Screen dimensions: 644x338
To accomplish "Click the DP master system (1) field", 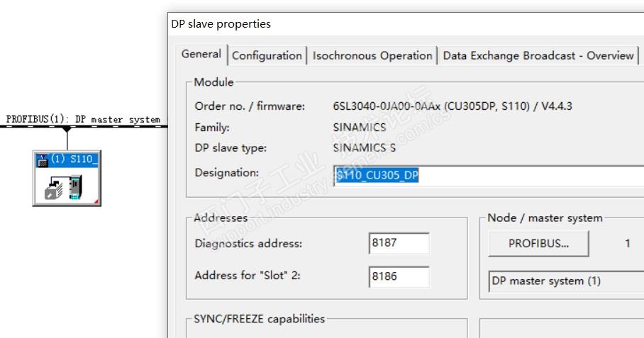I will tap(567, 281).
